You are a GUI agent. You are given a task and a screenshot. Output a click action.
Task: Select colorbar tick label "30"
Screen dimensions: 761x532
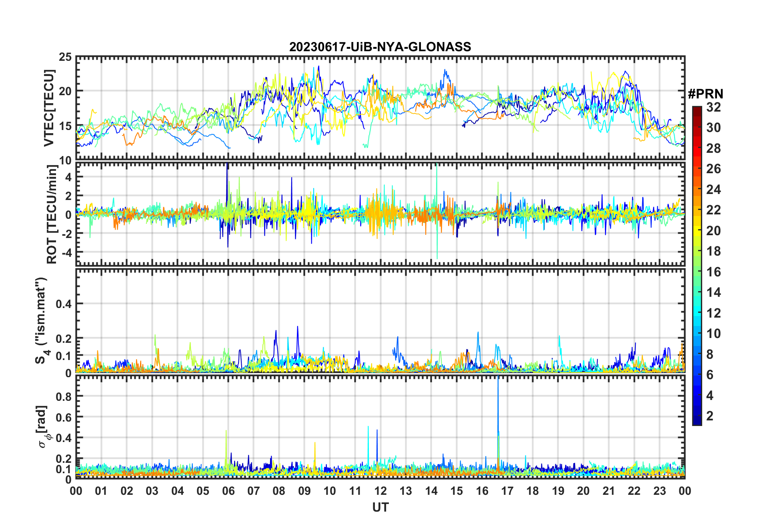click(713, 128)
